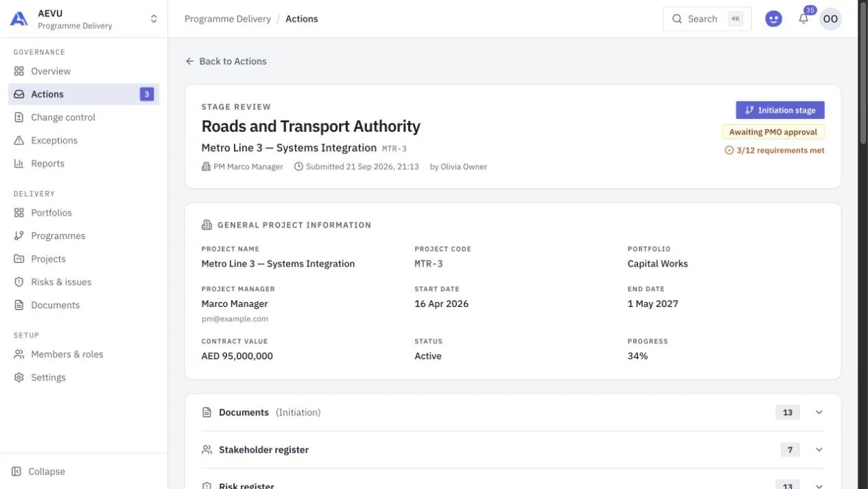Viewport: 868px width, 489px height.
Task: Click the Actions count badge 3
Action: pos(147,94)
